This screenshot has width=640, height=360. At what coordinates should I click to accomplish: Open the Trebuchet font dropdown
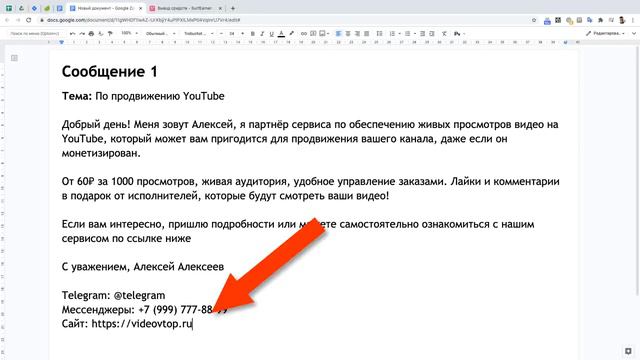point(198,33)
